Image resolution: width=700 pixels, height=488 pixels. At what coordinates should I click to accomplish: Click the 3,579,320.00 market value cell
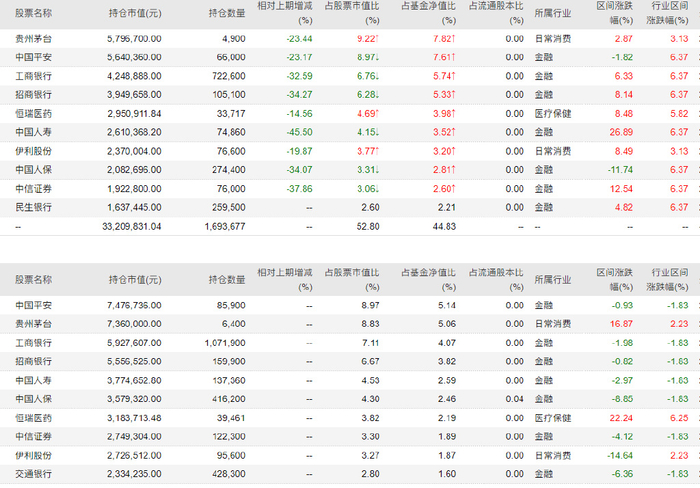[x=134, y=399]
